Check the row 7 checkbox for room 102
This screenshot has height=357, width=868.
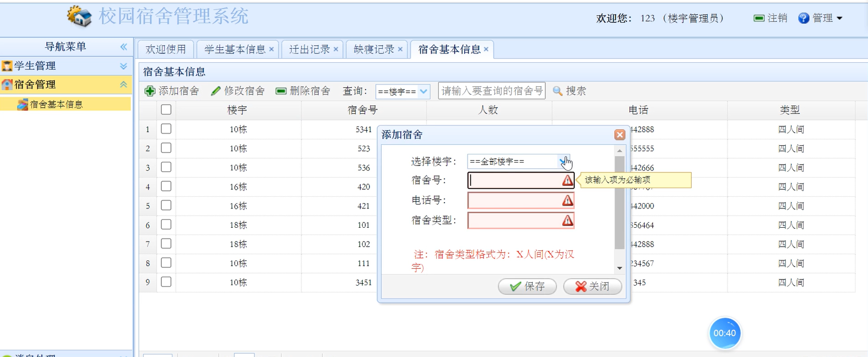[166, 244]
